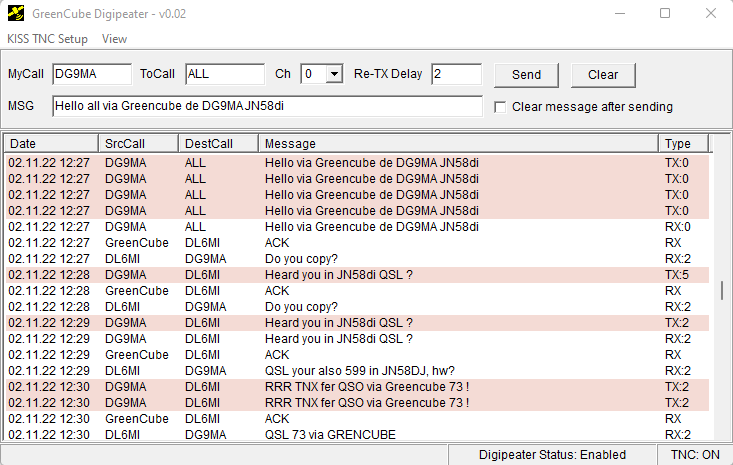733x465 pixels.
Task: Click the Type column header
Action: (683, 143)
